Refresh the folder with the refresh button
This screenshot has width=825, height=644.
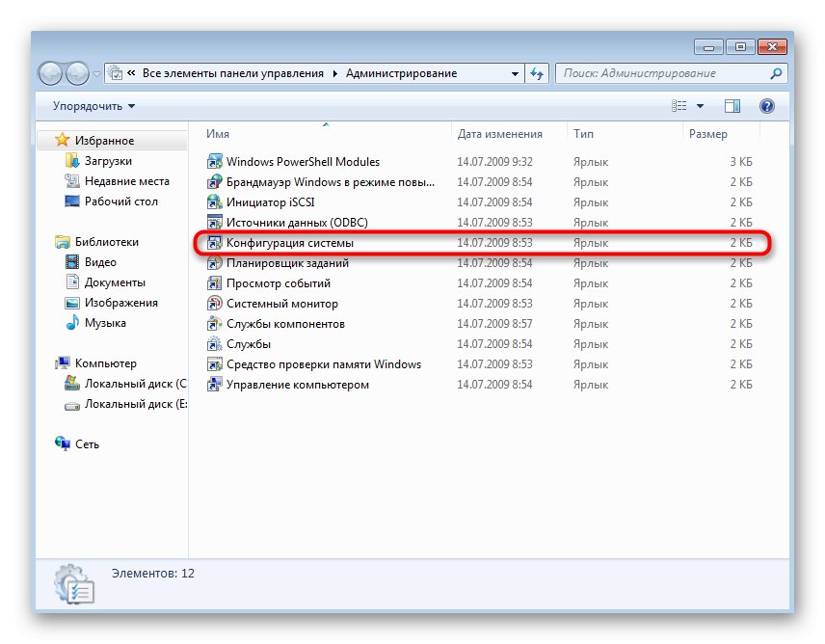click(537, 73)
